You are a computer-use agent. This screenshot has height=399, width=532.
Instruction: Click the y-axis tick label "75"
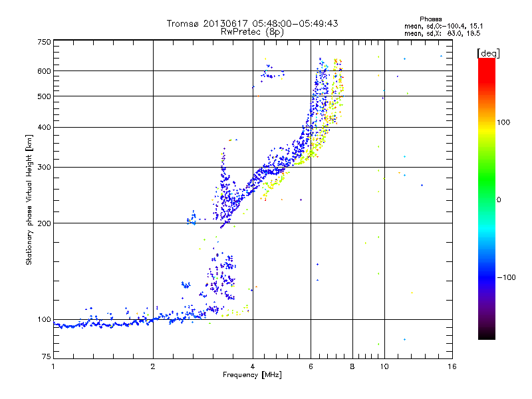(47, 356)
